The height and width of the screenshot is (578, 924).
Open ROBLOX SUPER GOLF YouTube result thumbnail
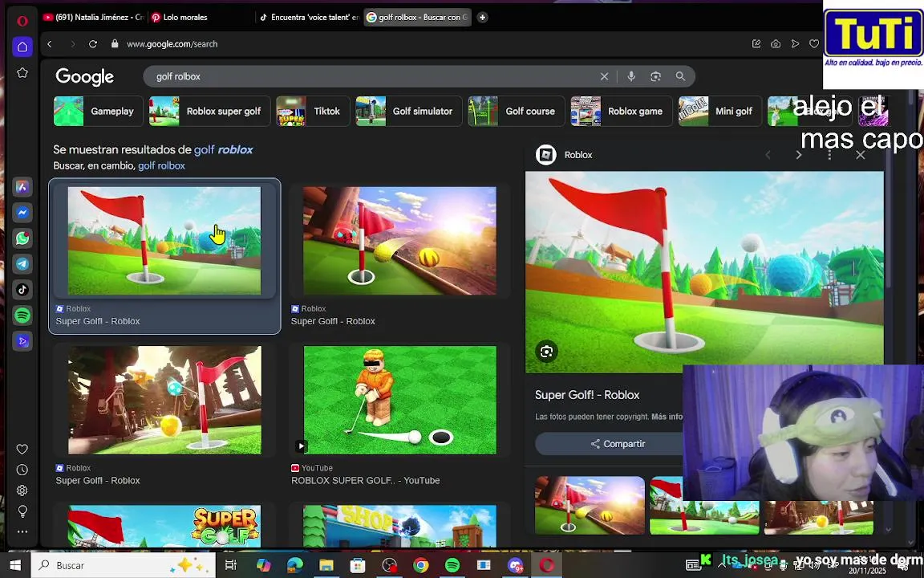399,400
